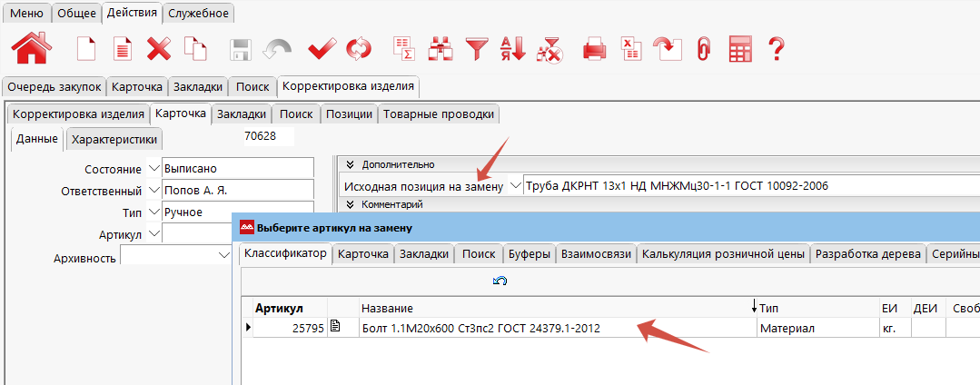Switch to the Служебное ribbon tab

click(200, 13)
